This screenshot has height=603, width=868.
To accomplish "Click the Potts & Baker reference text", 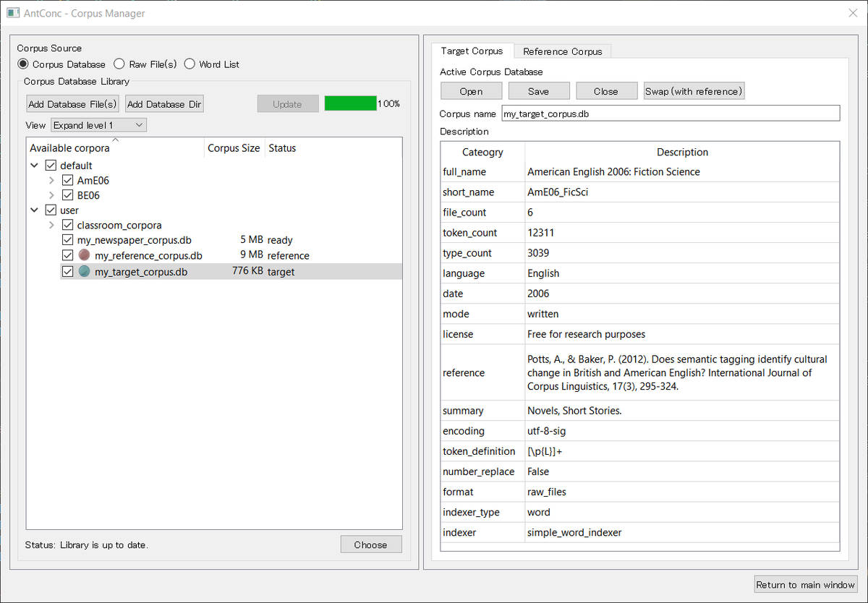I will 677,373.
